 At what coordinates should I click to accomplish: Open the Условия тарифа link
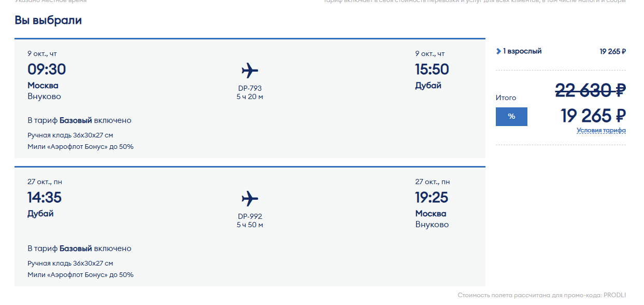click(601, 131)
